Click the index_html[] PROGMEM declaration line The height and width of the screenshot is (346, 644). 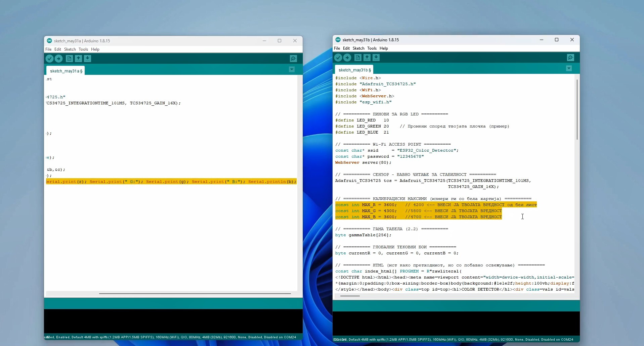(x=398, y=271)
